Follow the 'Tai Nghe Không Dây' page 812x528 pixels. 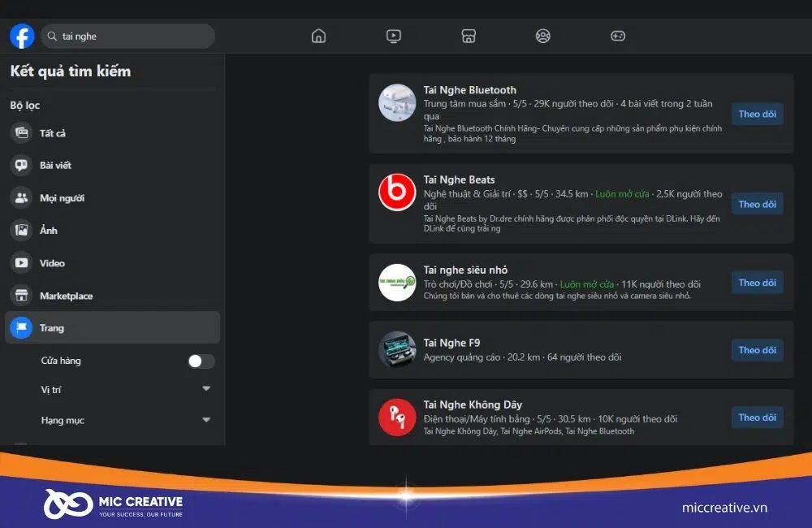757,417
